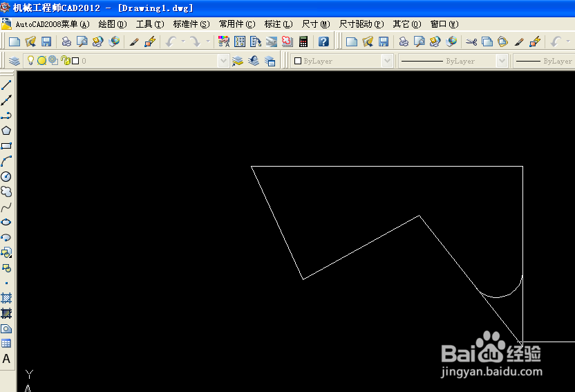Select the Gradient fill tool
This screenshot has height=392, width=575.
[x=6, y=313]
